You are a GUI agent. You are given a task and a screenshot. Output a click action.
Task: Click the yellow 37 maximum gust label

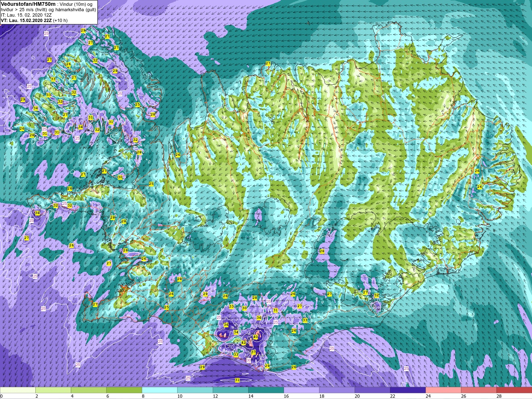(x=254, y=352)
